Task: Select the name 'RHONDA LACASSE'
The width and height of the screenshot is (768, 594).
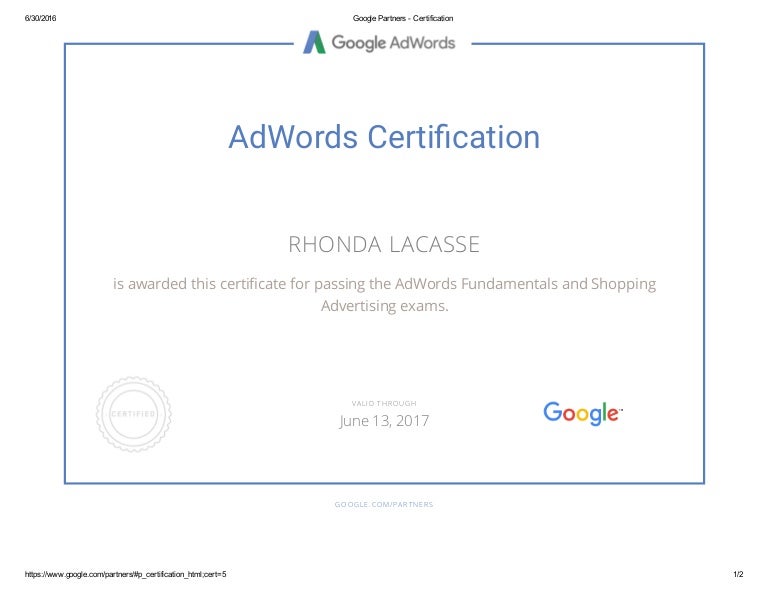Action: [384, 244]
